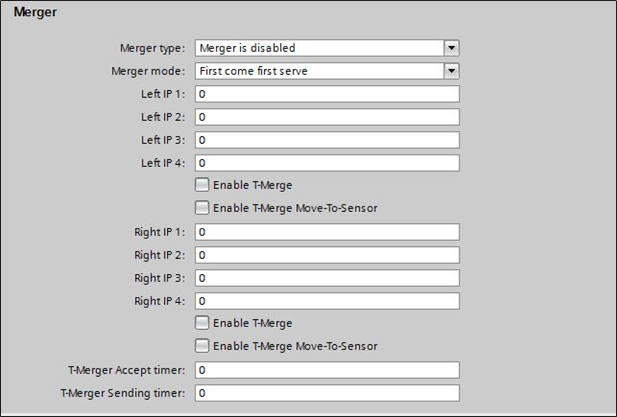The width and height of the screenshot is (617, 417).
Task: Select the 'First come first serve' combo box
Action: [318, 71]
